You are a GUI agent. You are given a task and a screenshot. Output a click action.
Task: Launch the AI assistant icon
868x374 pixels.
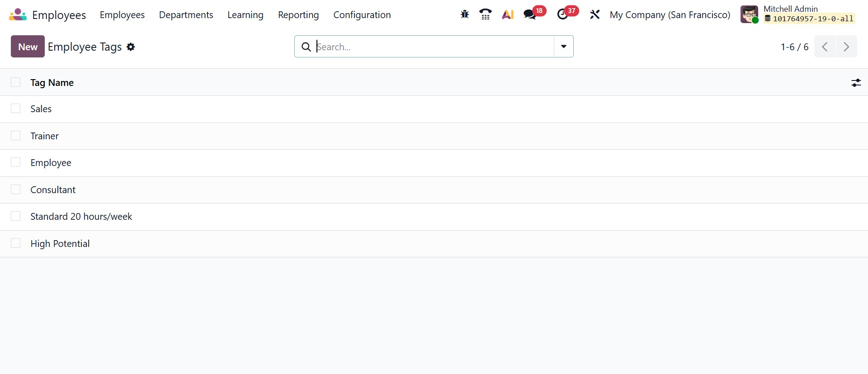[x=508, y=14]
